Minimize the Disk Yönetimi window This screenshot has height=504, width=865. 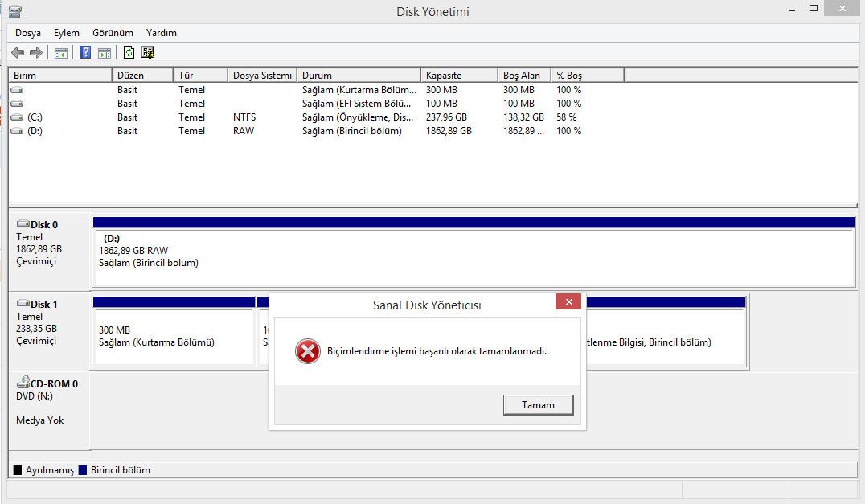tap(792, 10)
